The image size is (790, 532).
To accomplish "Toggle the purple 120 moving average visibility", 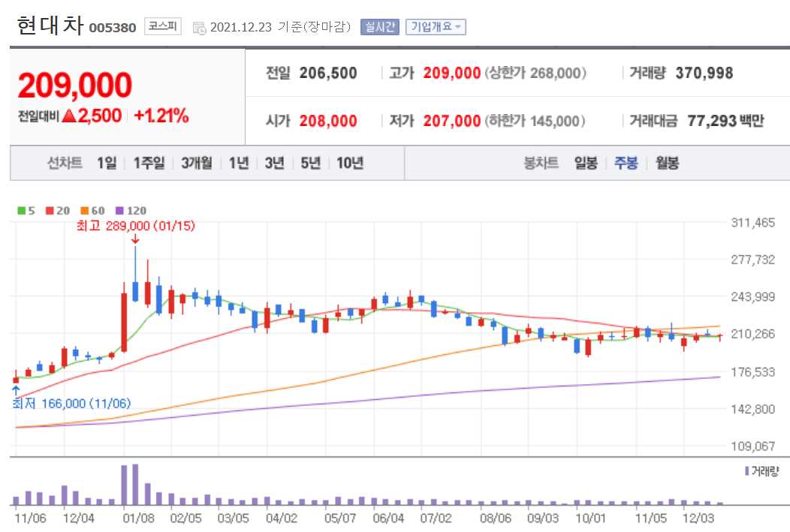I will (119, 210).
